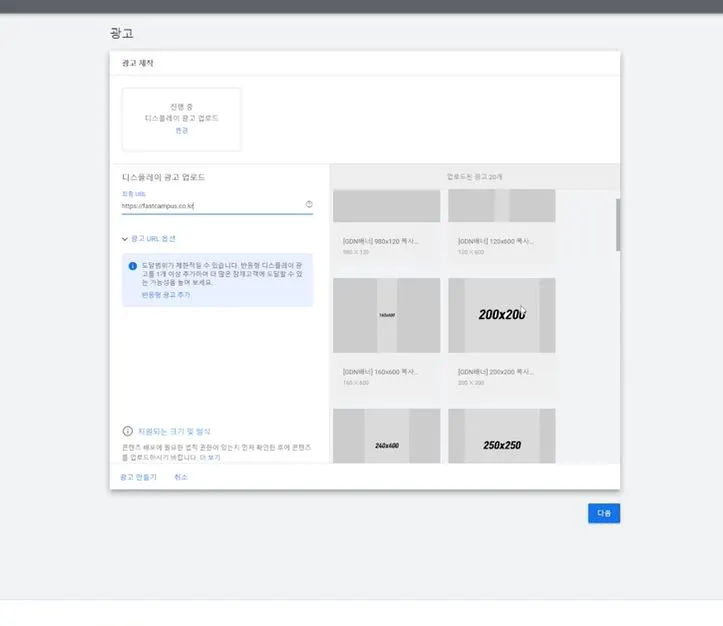This screenshot has height=626, width=723.
Task: Click the uploaded ads list scrollbar
Action: [618, 225]
